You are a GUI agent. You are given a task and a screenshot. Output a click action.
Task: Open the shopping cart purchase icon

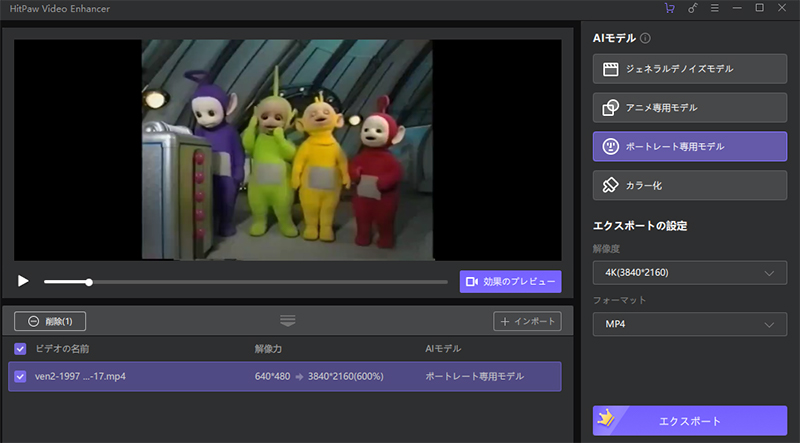coord(669,9)
